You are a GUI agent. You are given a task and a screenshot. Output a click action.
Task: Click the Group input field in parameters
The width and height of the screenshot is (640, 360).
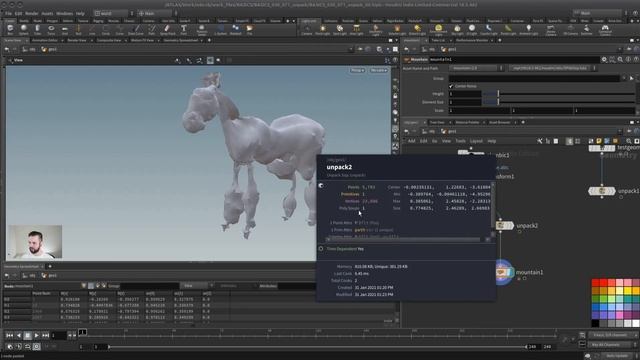pyautogui.click(x=534, y=78)
